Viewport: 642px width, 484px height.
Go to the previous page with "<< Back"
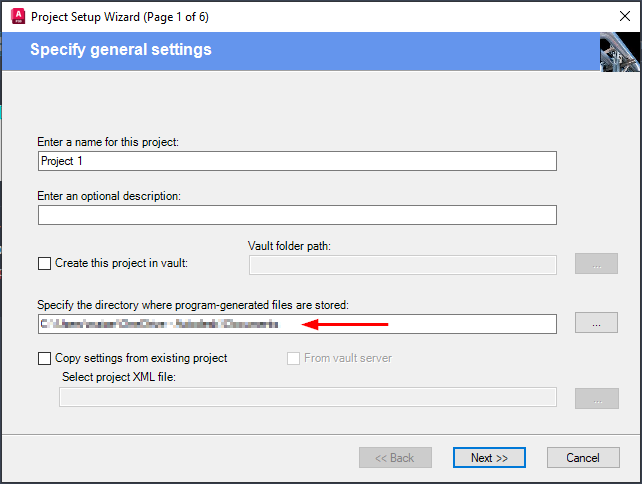pyautogui.click(x=395, y=458)
